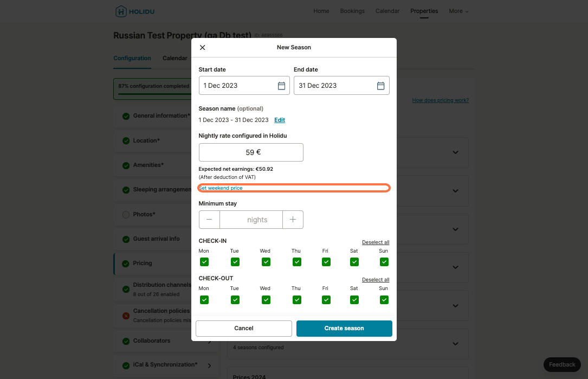This screenshot has height=379, width=588.
Task: Expand the 4 seasons configured panel
Action: (455, 344)
